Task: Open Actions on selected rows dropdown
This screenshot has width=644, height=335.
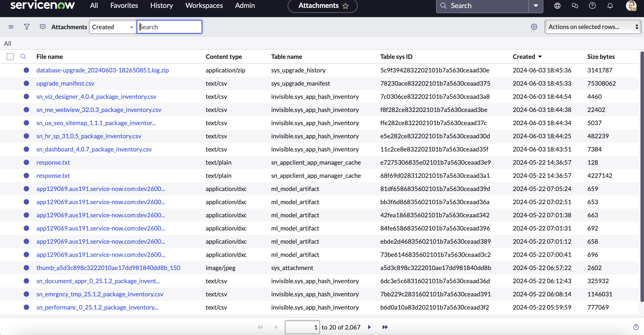Action: (593, 27)
